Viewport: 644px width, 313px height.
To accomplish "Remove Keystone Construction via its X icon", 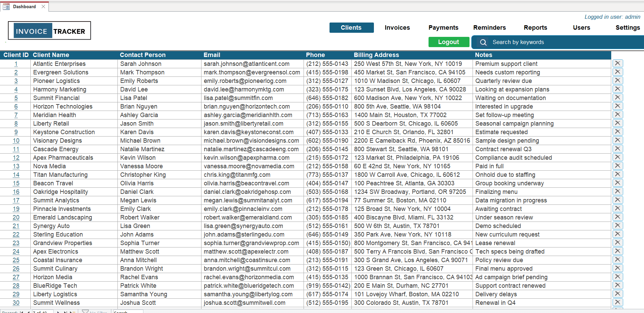I will click(617, 132).
